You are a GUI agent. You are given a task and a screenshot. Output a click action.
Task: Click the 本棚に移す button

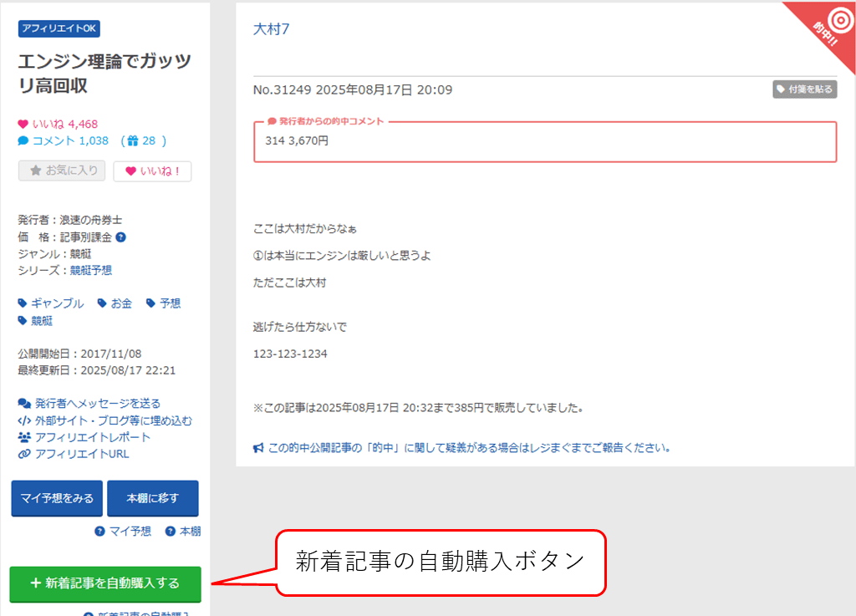[x=153, y=498]
